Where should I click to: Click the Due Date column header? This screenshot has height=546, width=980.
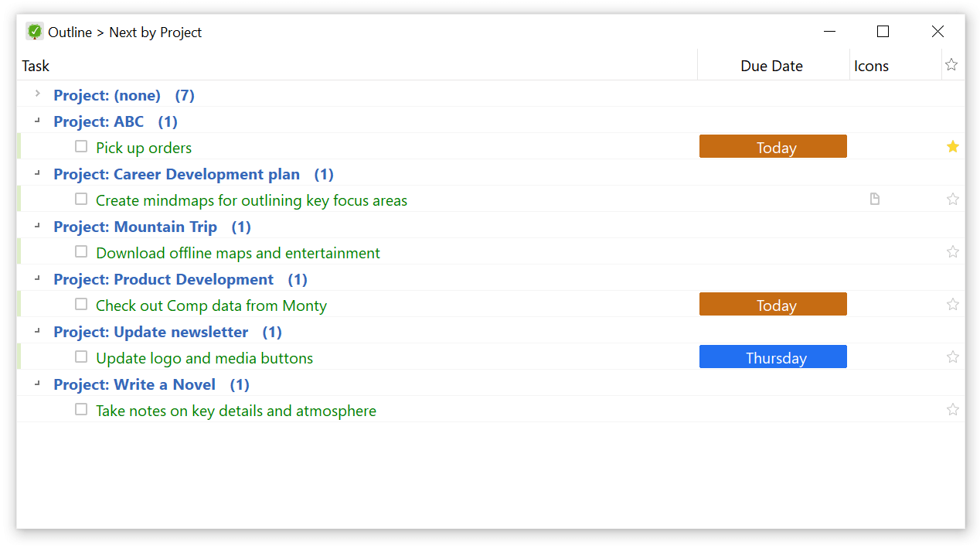tap(771, 65)
